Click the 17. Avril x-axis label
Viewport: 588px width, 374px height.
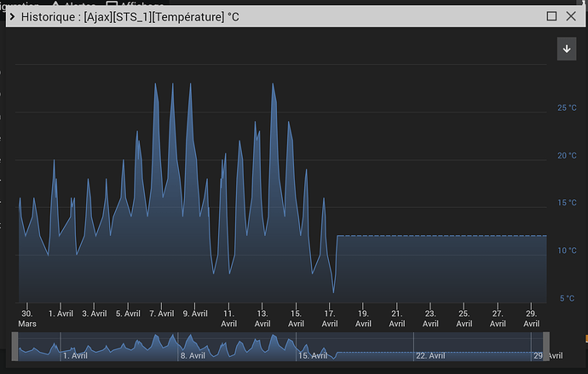point(330,318)
